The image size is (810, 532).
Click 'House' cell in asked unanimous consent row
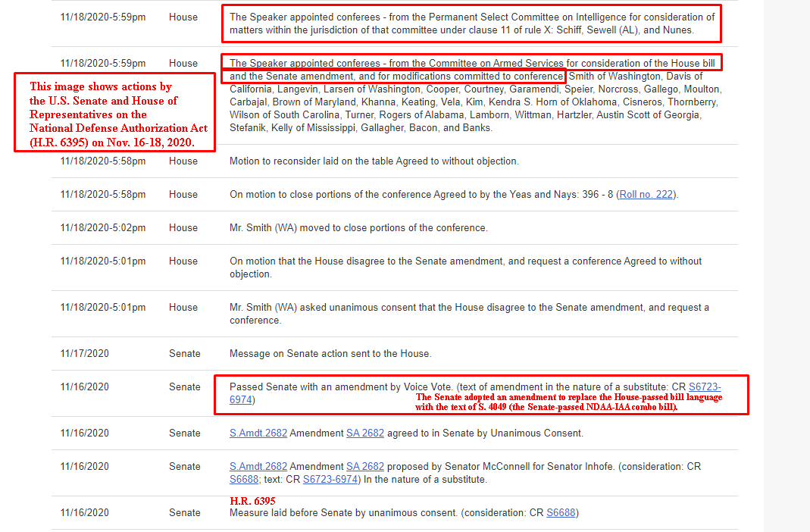click(183, 308)
